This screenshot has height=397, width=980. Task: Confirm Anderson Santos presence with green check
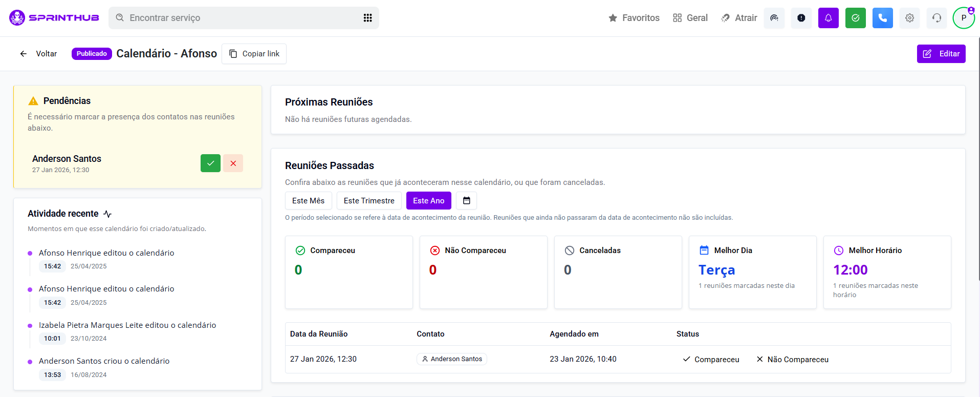(210, 163)
